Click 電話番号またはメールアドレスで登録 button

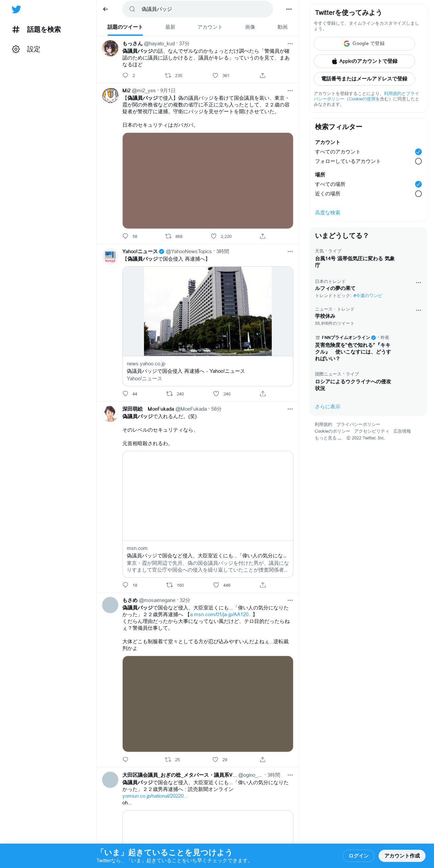pyautogui.click(x=364, y=79)
